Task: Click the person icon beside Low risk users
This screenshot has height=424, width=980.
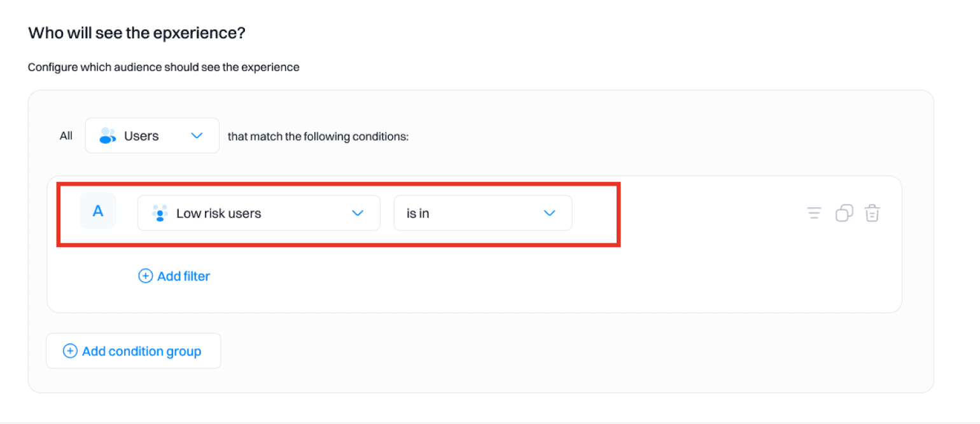Action: coord(161,213)
